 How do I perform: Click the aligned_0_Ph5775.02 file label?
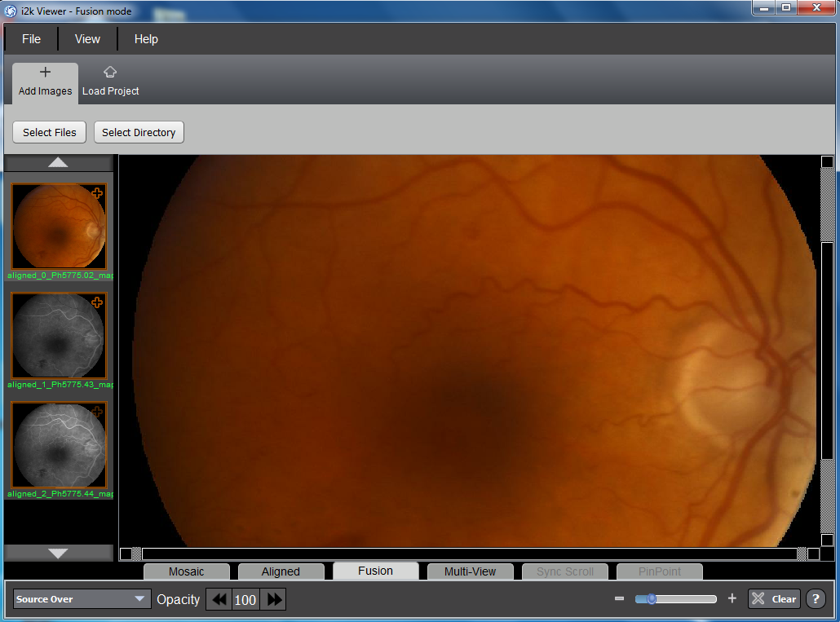pos(60,276)
